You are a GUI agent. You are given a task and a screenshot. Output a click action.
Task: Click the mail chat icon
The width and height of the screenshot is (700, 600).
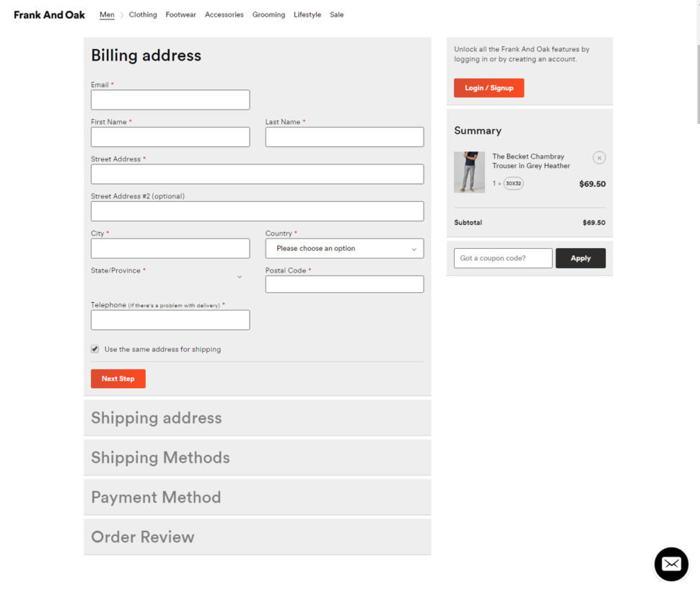pyautogui.click(x=671, y=564)
